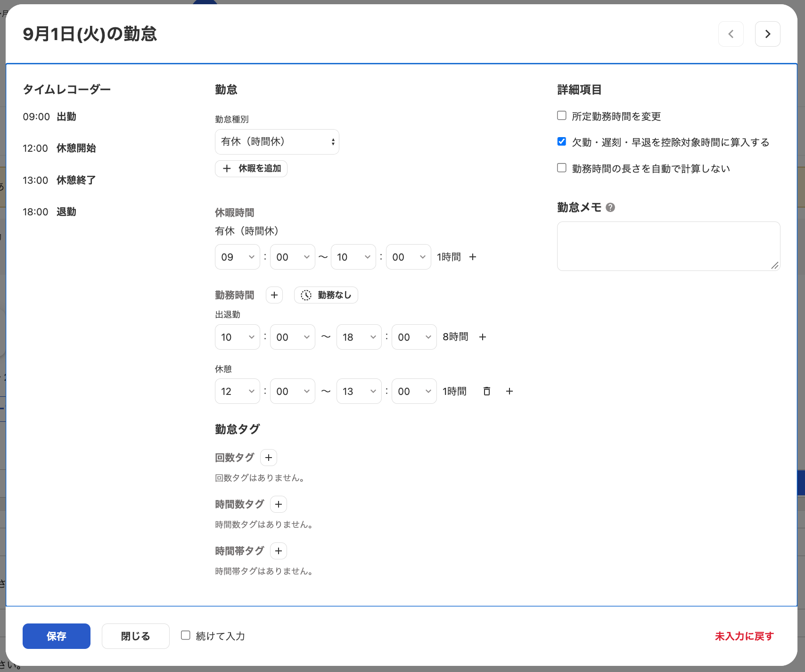Open 出退勤 start minute dropdown
The height and width of the screenshot is (672, 805).
click(x=293, y=337)
